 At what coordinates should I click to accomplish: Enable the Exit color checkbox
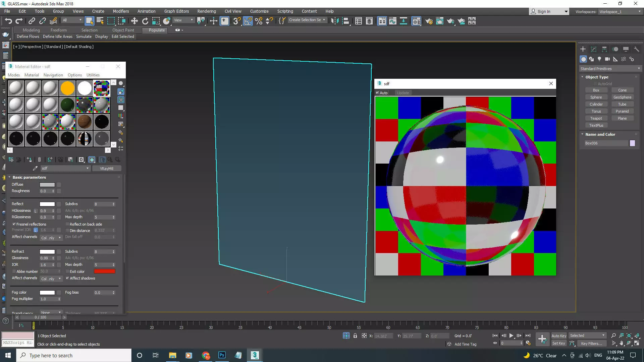pyautogui.click(x=67, y=271)
